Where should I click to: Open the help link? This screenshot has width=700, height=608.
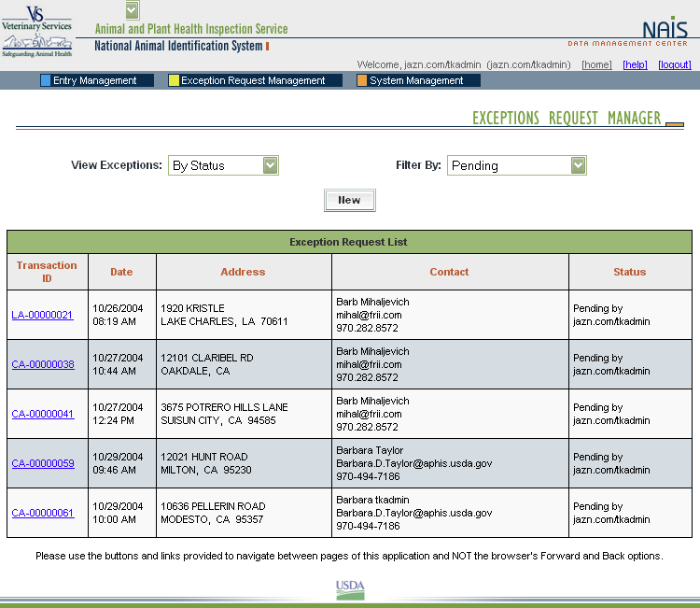tap(635, 64)
